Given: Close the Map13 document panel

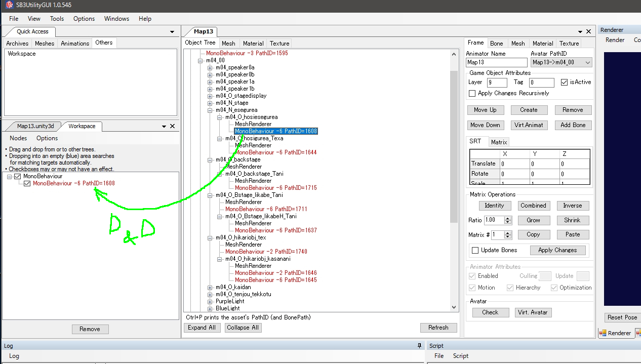Looking at the screenshot, I should click(588, 31).
